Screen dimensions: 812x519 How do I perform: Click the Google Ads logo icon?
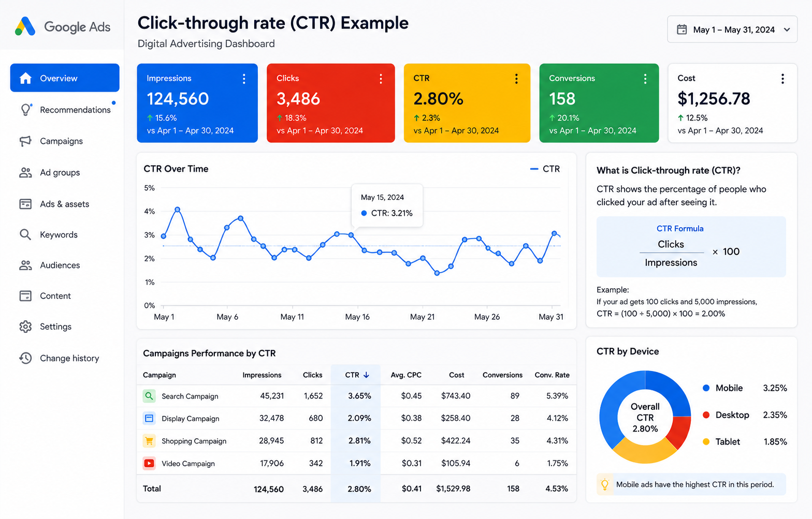tap(25, 26)
